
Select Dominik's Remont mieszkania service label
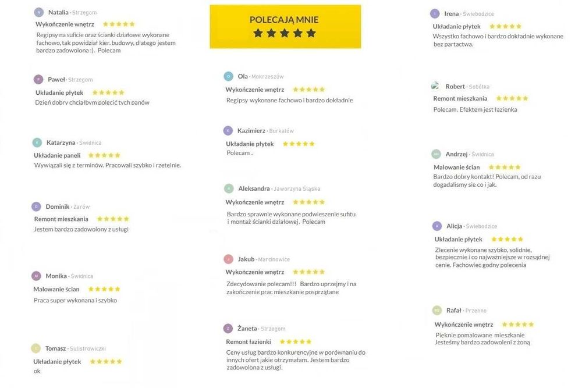point(61,219)
